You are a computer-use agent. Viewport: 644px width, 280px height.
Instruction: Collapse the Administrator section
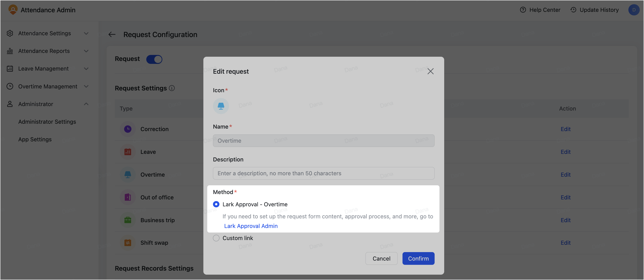86,104
